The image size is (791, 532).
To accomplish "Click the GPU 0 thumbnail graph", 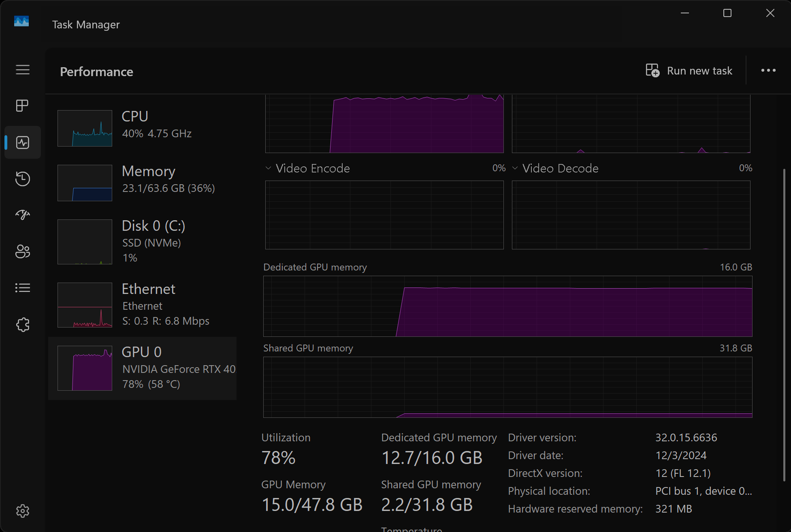I will (85, 368).
